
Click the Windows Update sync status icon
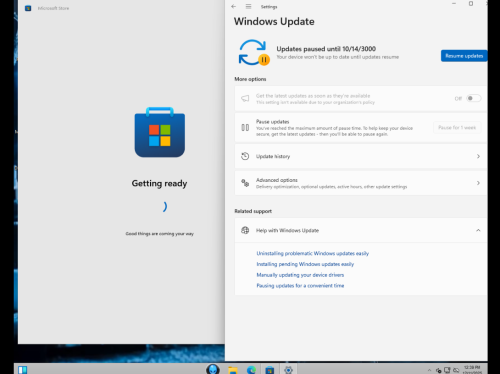coord(254,52)
